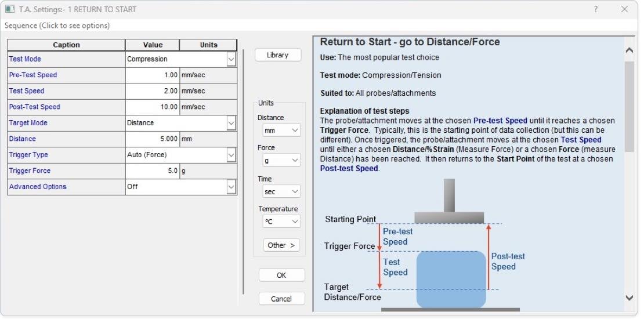Viewport: 644px width, 319px height.
Task: Open the Advanced Options dropdown
Action: coord(231,187)
